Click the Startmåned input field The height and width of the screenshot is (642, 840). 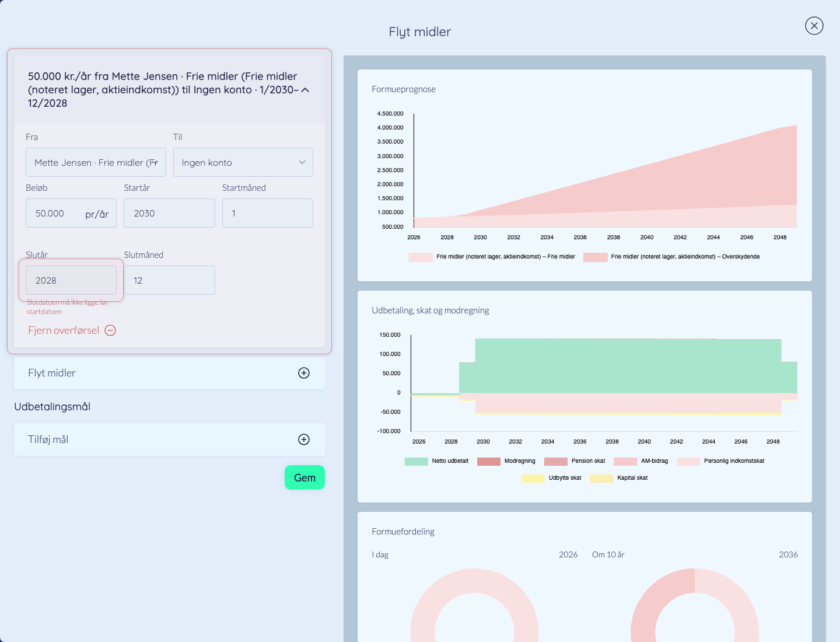coord(268,213)
